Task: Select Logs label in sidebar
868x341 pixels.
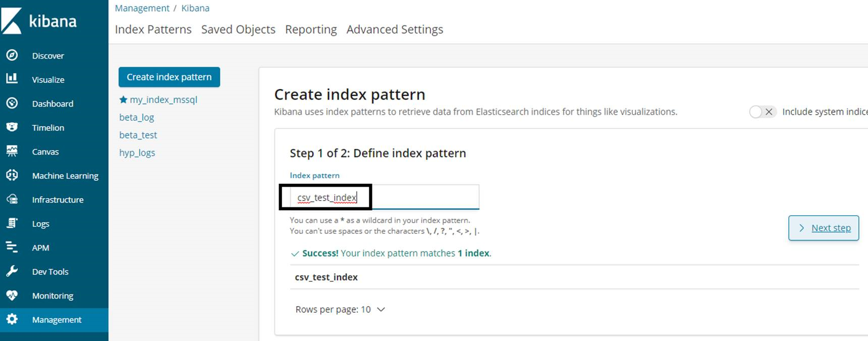Action: tap(41, 224)
